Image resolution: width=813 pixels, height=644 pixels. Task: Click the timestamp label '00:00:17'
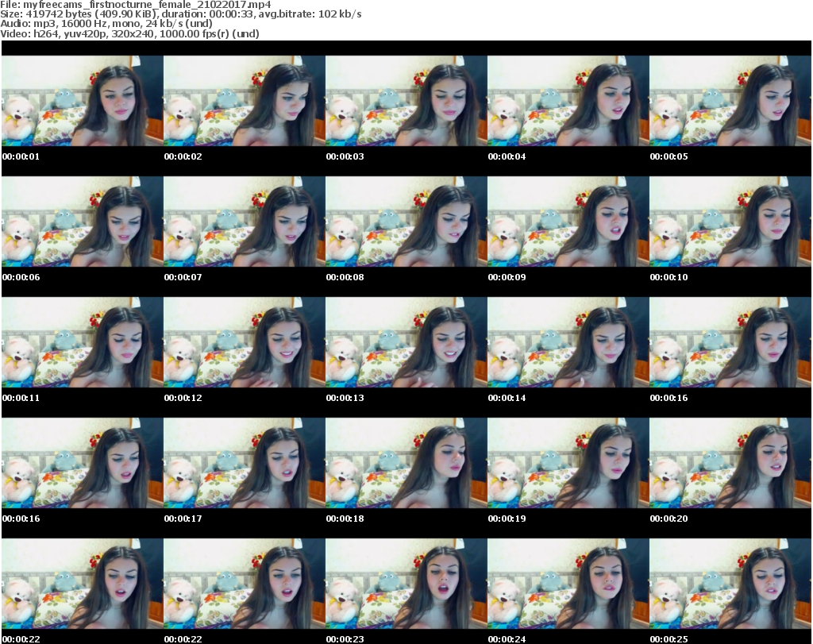pyautogui.click(x=183, y=519)
